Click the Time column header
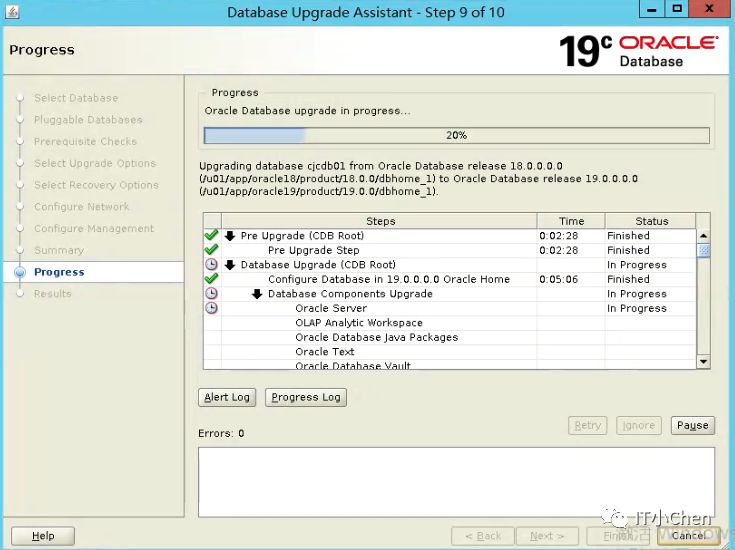The height and width of the screenshot is (550, 735). (x=571, y=221)
